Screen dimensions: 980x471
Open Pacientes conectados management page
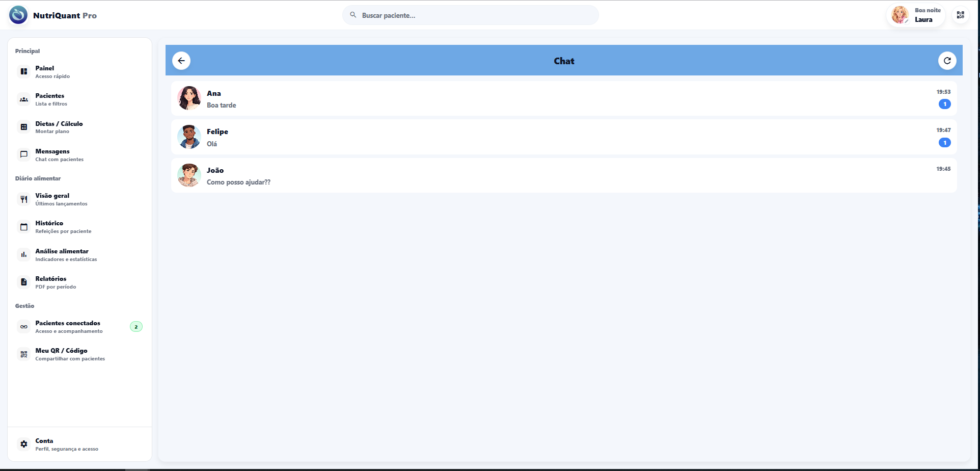68,327
